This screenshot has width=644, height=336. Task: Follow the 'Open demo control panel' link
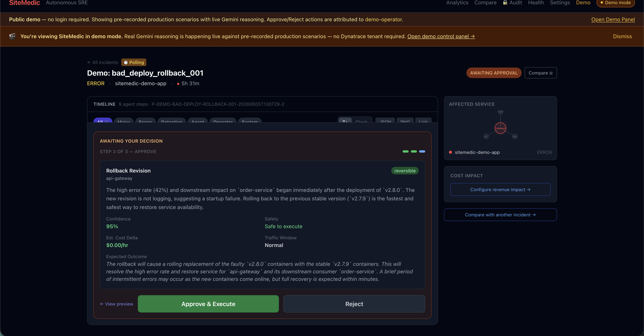click(x=441, y=36)
